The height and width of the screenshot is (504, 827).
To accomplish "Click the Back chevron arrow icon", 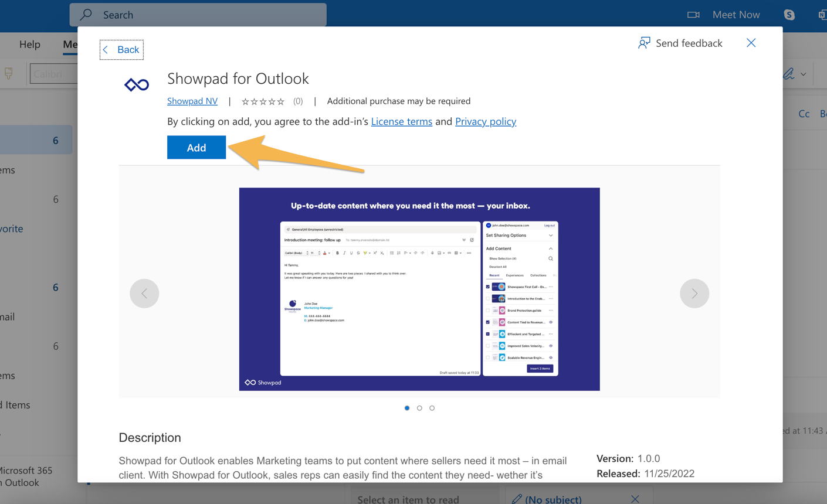I will (x=106, y=50).
